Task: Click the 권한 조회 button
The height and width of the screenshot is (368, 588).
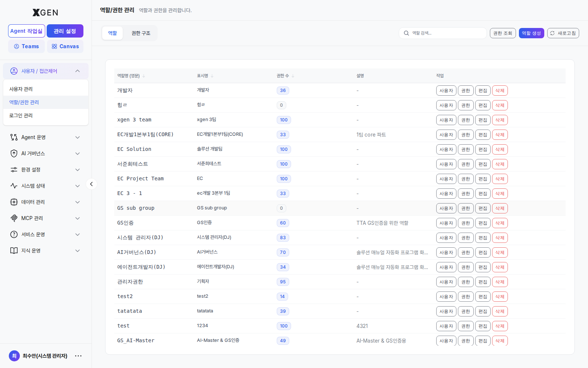Action: coord(503,33)
